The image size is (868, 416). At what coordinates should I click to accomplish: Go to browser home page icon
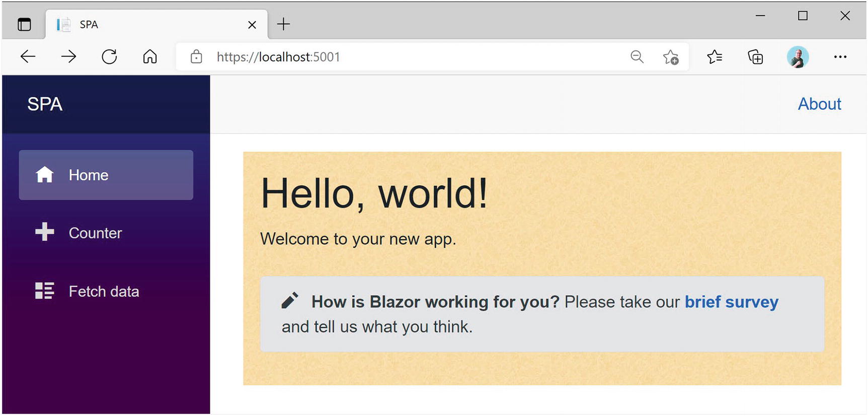point(150,57)
